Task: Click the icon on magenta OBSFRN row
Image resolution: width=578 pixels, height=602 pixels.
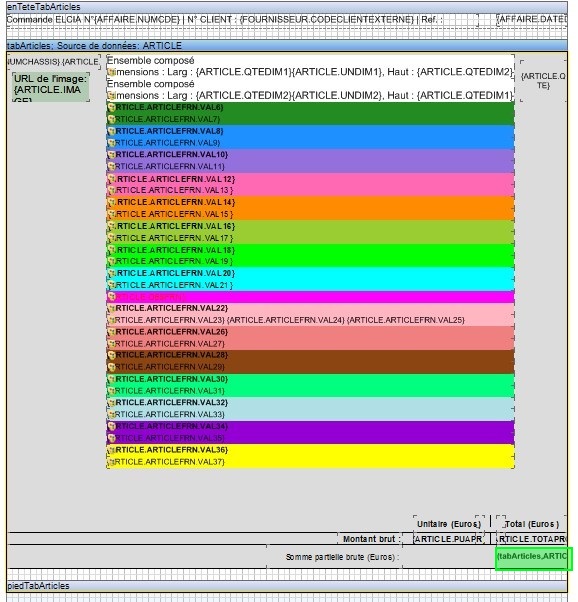Action: (111, 297)
